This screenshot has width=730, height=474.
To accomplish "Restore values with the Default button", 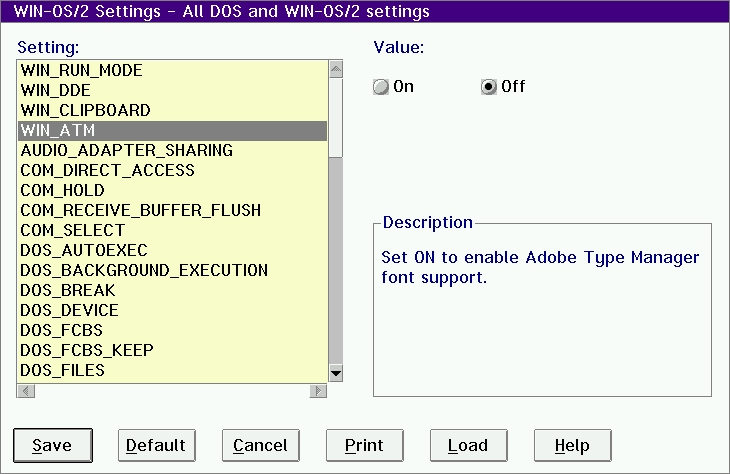I will pyautogui.click(x=156, y=446).
